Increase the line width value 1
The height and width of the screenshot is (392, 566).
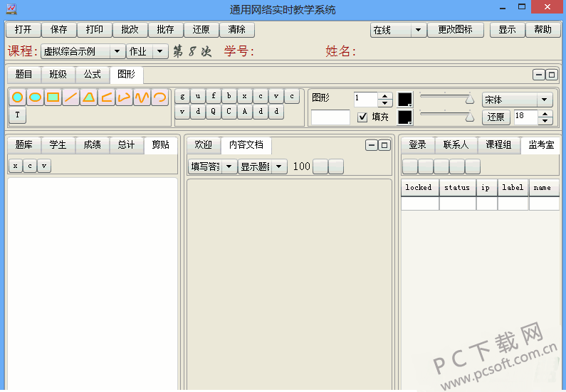385,96
